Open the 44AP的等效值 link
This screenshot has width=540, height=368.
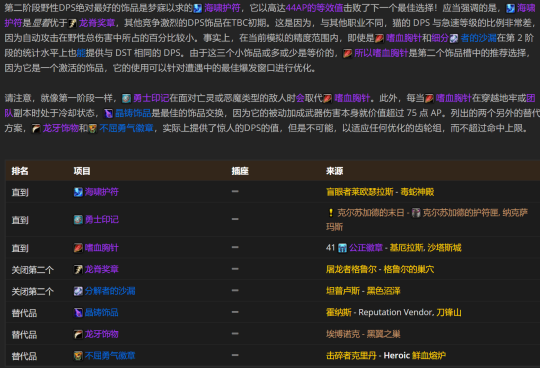[314, 8]
